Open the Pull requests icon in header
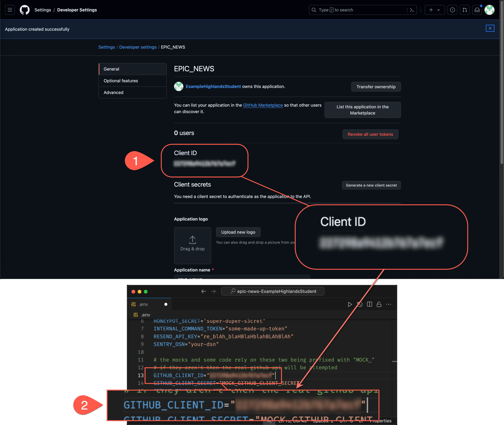The image size is (504, 425). tap(465, 10)
